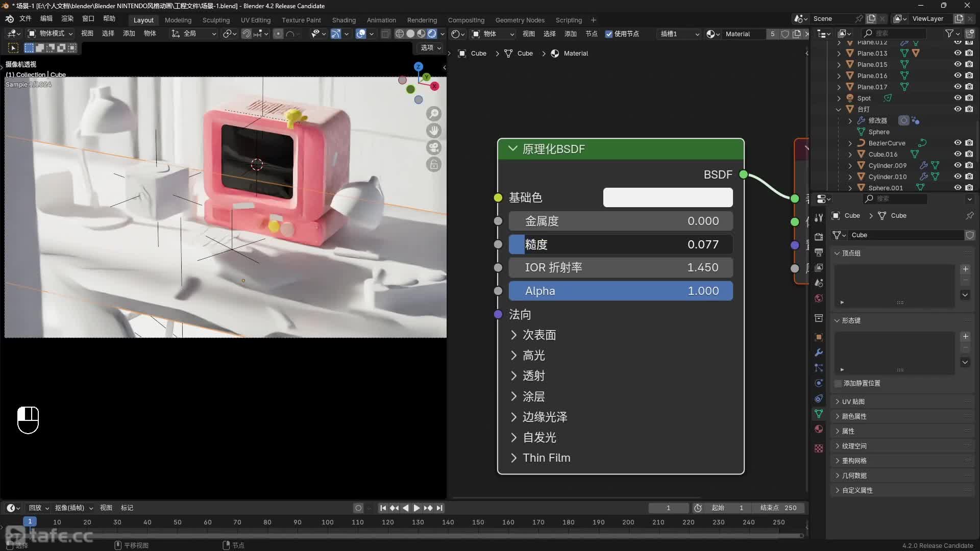Click the pin icon in properties editor
This screenshot has width=980, height=551.
pos(969,216)
